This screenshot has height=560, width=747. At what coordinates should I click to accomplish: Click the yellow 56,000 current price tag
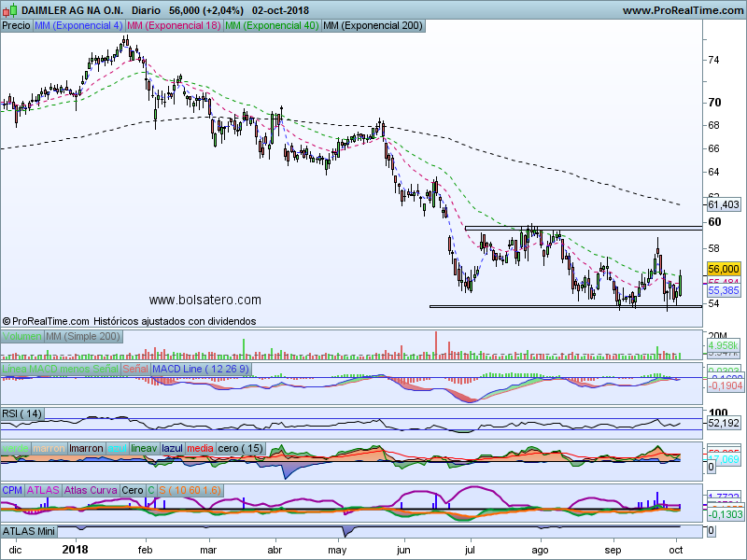724,268
